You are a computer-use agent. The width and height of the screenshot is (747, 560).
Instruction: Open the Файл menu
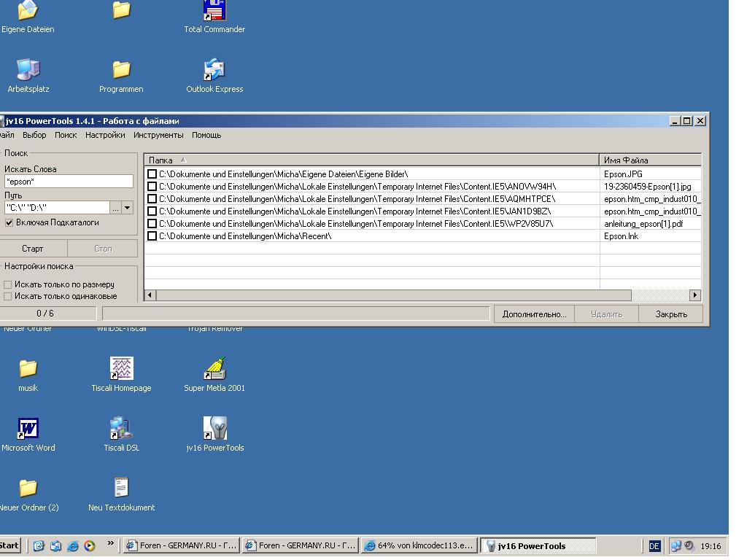tap(7, 135)
